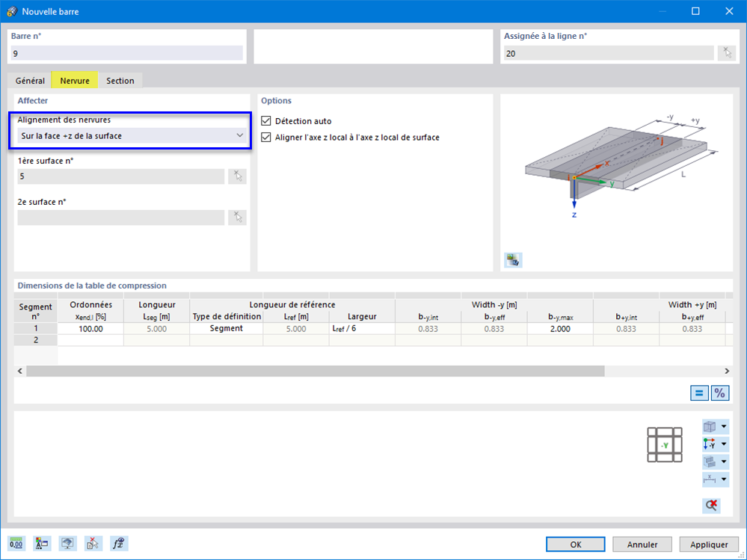Image resolution: width=747 pixels, height=560 pixels.
Task: Click the Barre n° input field
Action: (126, 53)
